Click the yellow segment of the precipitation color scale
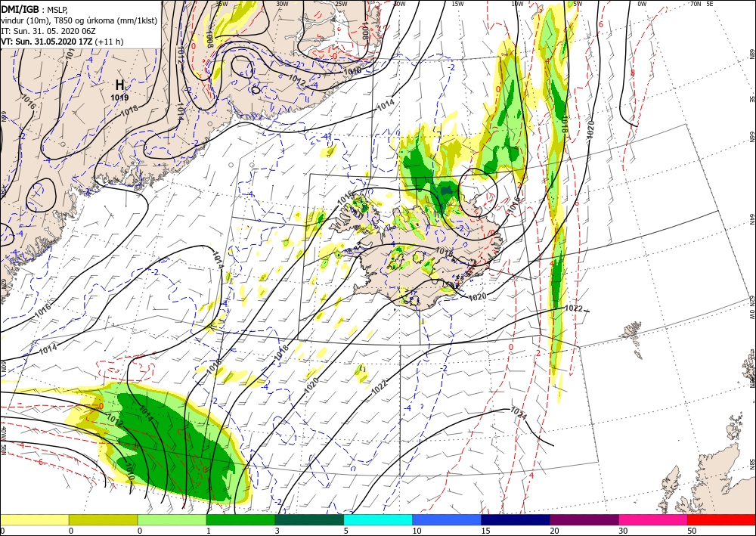 (x=34, y=519)
